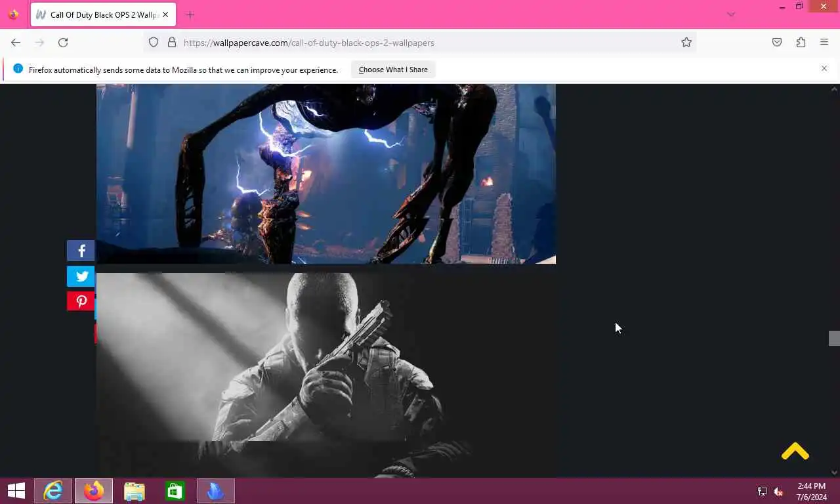The width and height of the screenshot is (840, 504).
Task: Click the Firefox logo in title bar
Action: tap(13, 14)
